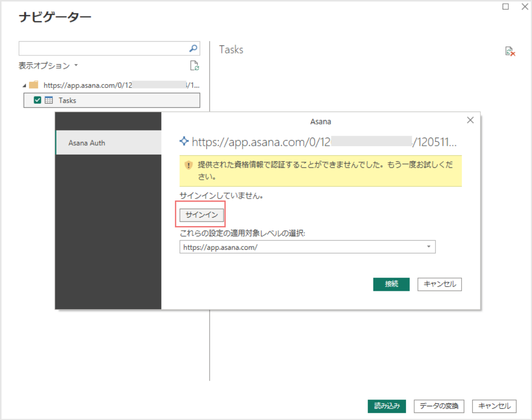Viewport: 532px width, 420px height.
Task: Click the Tasks table icon
Action: click(x=49, y=100)
